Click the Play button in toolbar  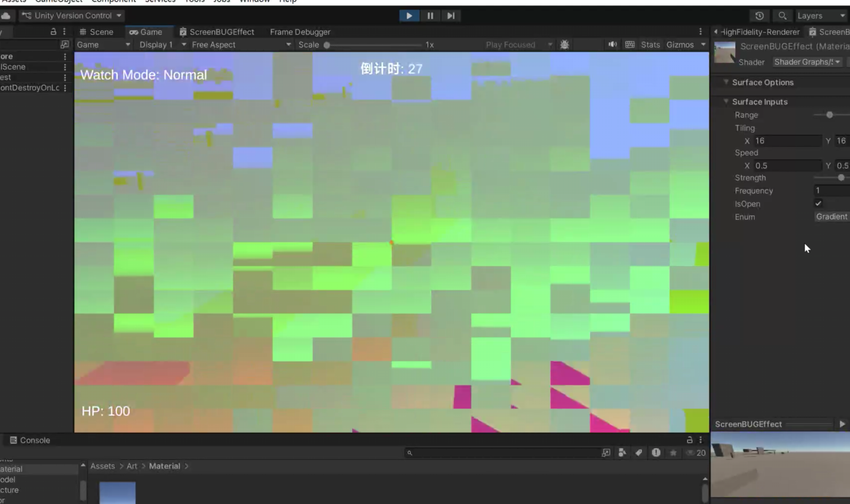pyautogui.click(x=409, y=16)
